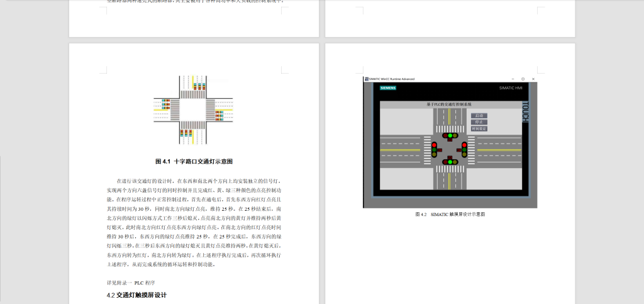Select the south traffic light in HMI

449,162
